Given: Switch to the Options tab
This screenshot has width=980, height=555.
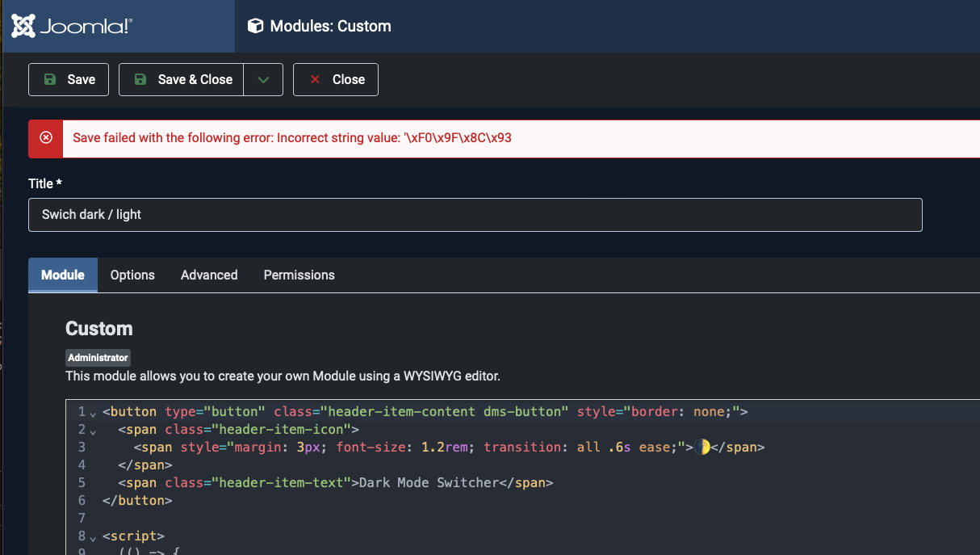Looking at the screenshot, I should (x=132, y=275).
